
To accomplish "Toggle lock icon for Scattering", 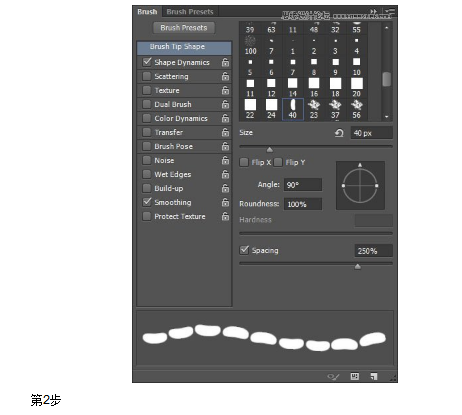I will point(225,76).
